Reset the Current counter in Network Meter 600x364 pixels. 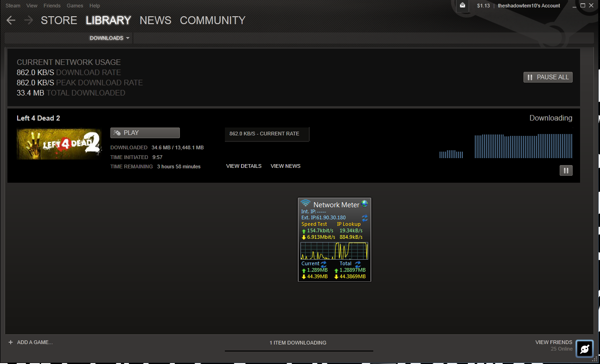tap(323, 263)
